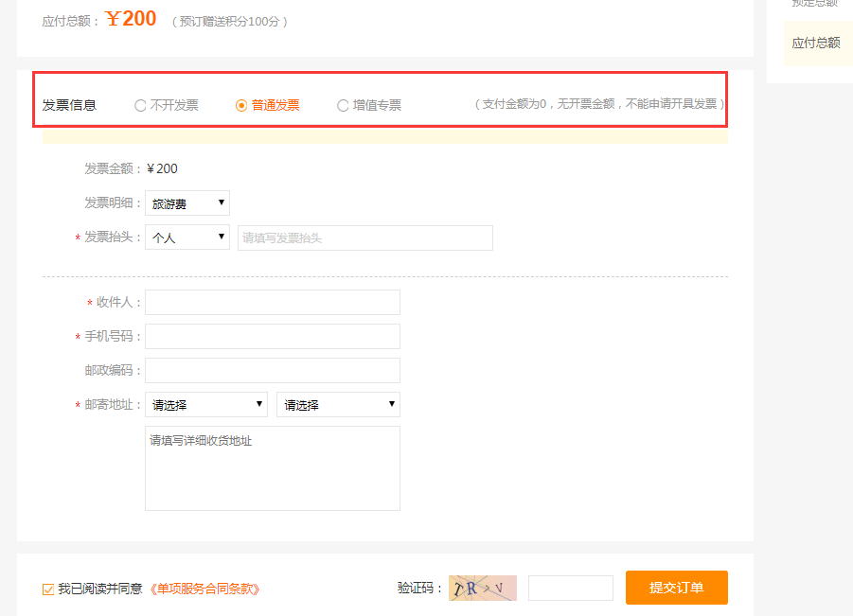
Task: Click the 手机号码 input box
Action: (273, 336)
